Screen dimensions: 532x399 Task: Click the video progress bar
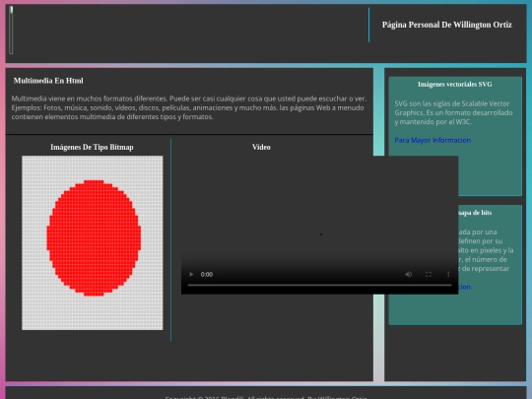point(319,286)
